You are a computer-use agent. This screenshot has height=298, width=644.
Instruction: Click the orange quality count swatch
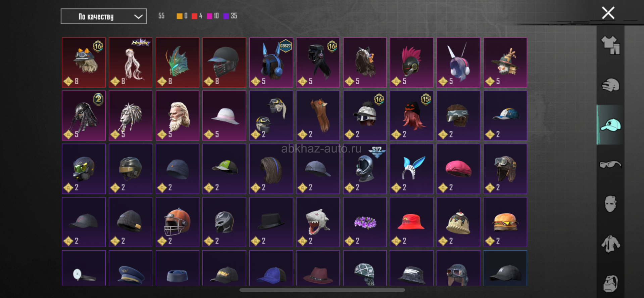(180, 16)
